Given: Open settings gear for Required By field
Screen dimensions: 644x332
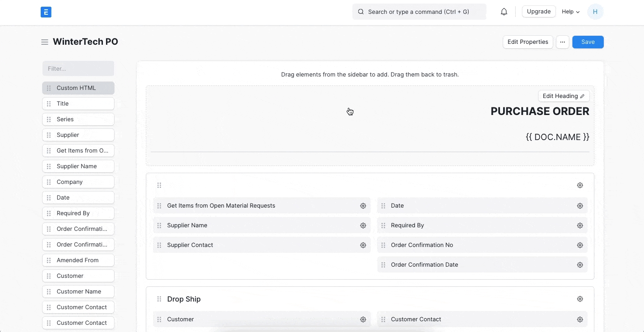Looking at the screenshot, I should [580, 226].
